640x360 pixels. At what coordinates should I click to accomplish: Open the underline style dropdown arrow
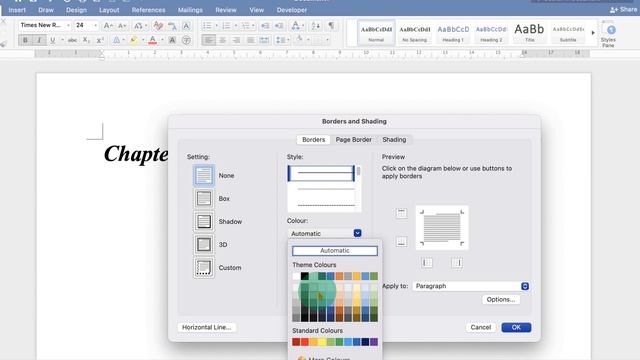pyautogui.click(x=62, y=40)
